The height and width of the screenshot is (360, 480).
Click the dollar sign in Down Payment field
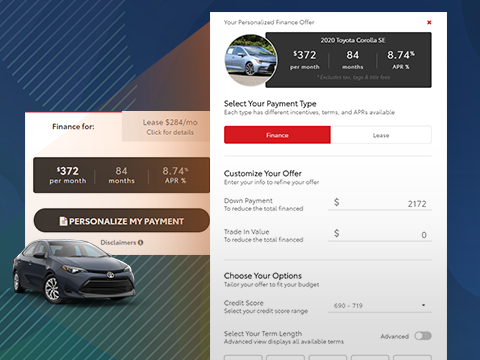336,202
